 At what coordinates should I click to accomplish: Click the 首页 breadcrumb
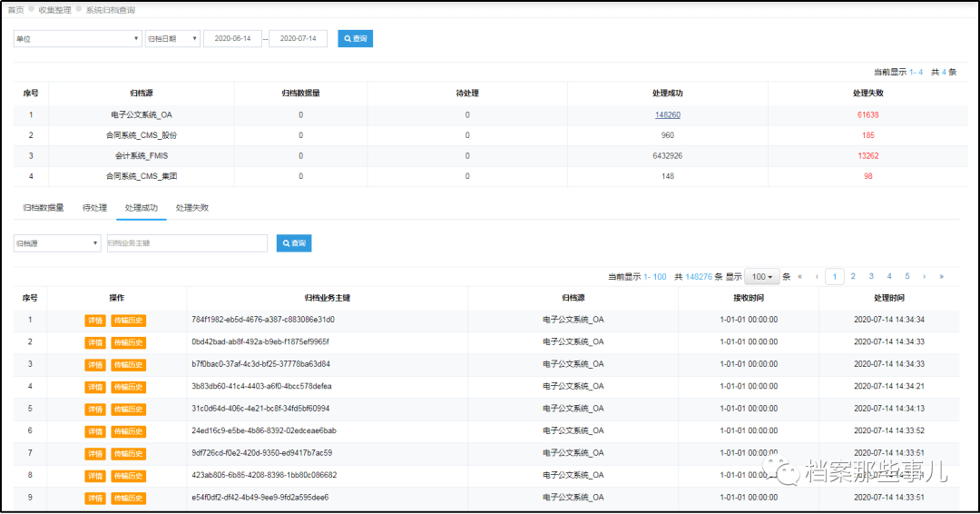pos(15,10)
